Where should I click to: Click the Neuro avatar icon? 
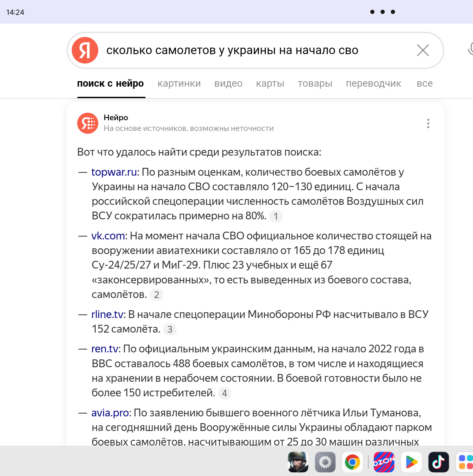(88, 123)
